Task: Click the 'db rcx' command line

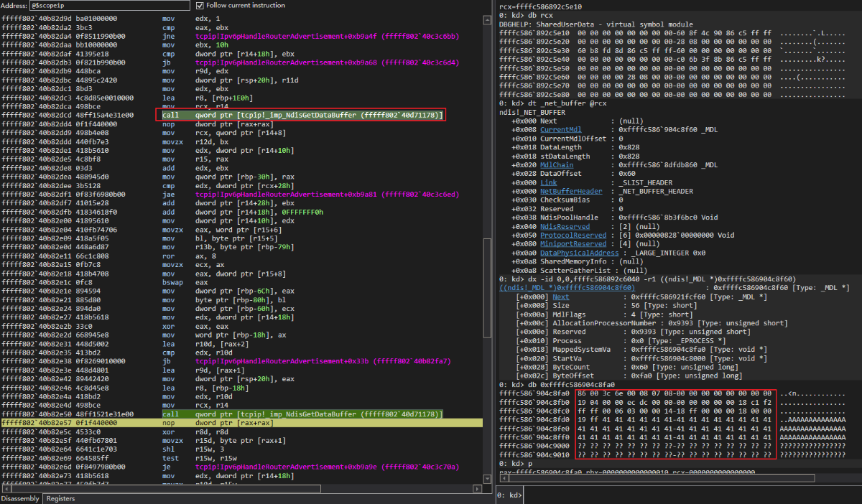Action: 524,15
